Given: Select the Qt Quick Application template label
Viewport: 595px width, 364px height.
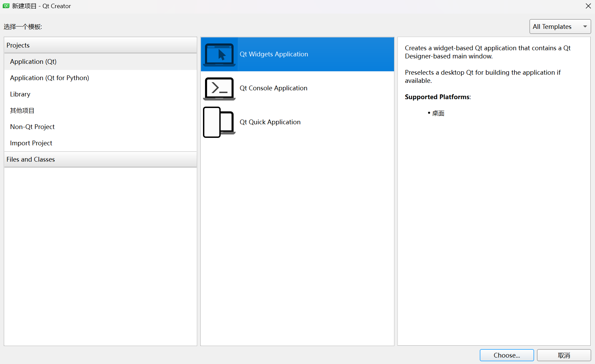Looking at the screenshot, I should (x=270, y=122).
